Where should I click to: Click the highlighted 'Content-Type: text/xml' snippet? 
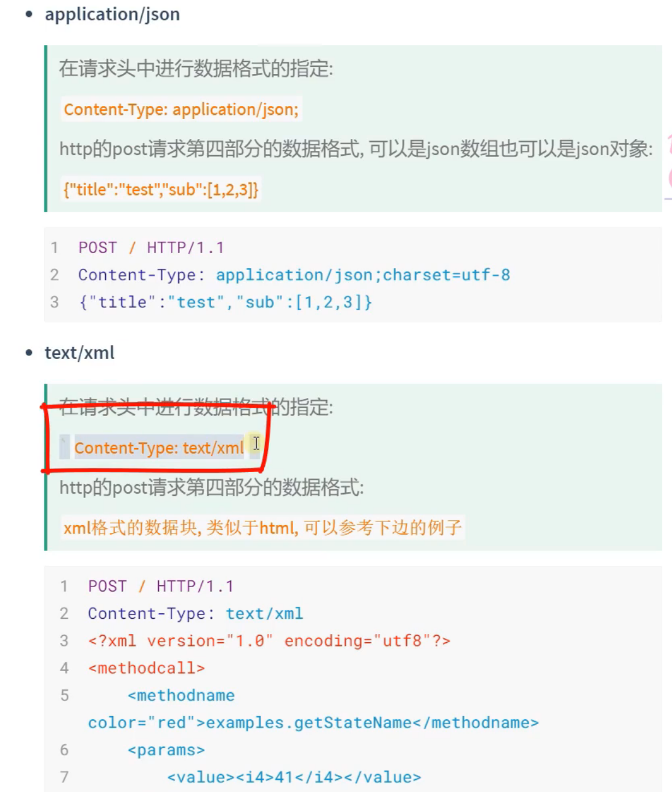coord(159,447)
